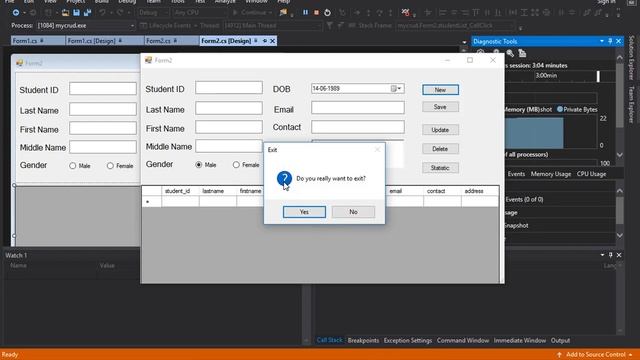Image resolution: width=640 pixels, height=360 pixels.
Task: Expand the DOB date picker arrow
Action: [x=400, y=89]
